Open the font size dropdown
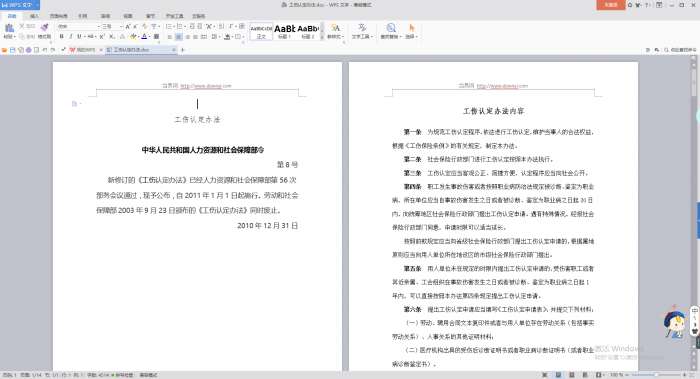The width and height of the screenshot is (700, 379). [x=112, y=27]
